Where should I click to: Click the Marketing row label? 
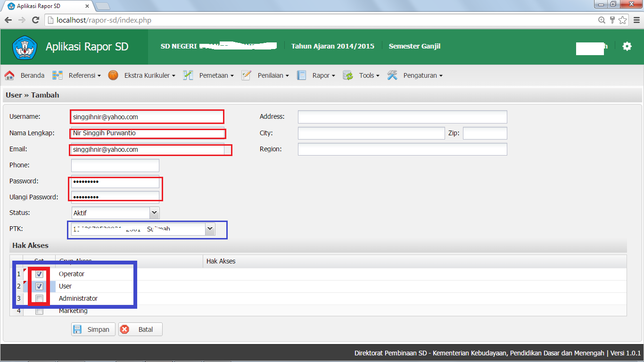(73, 311)
